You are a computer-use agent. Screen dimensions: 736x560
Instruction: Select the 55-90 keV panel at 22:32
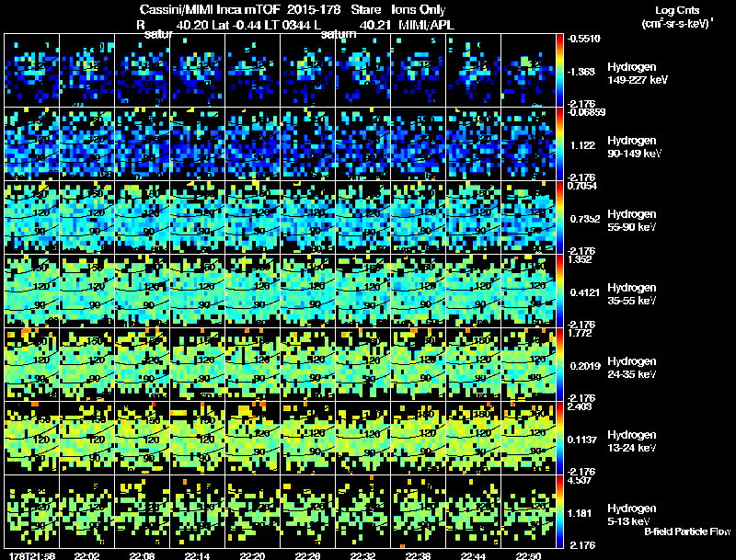362,217
